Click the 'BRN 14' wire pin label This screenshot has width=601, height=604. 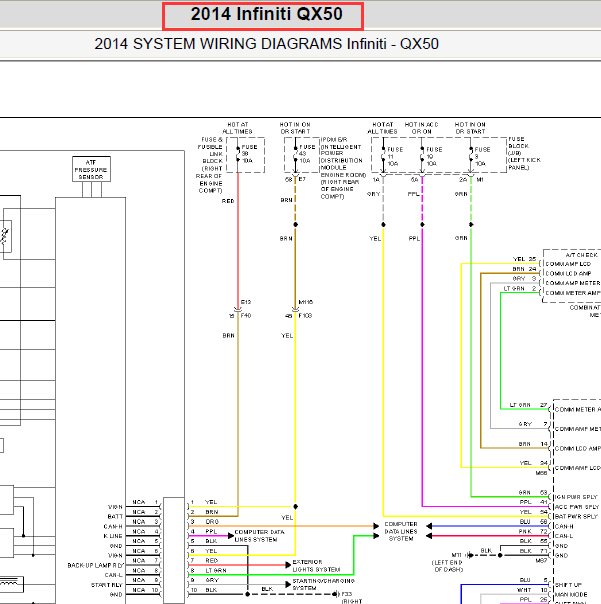coord(533,444)
